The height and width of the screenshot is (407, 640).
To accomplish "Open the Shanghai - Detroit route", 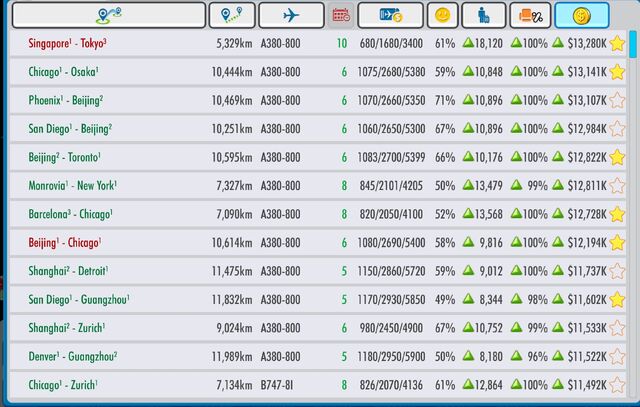I will pyautogui.click(x=318, y=271).
